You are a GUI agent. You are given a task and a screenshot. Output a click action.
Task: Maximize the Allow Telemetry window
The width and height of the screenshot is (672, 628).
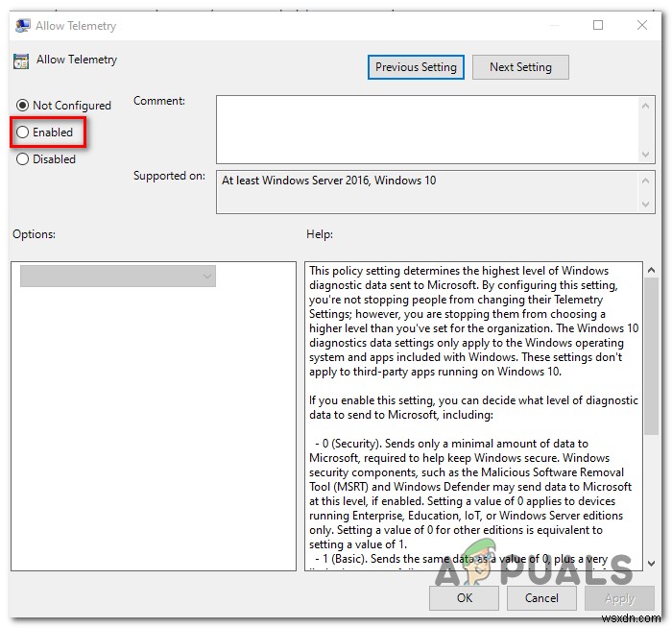click(x=598, y=25)
